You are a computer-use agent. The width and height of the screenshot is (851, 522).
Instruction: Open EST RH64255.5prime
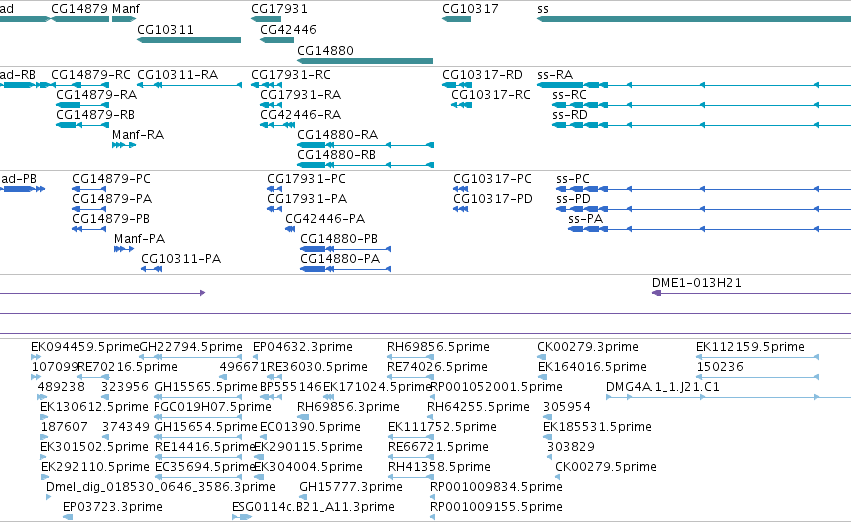click(478, 407)
